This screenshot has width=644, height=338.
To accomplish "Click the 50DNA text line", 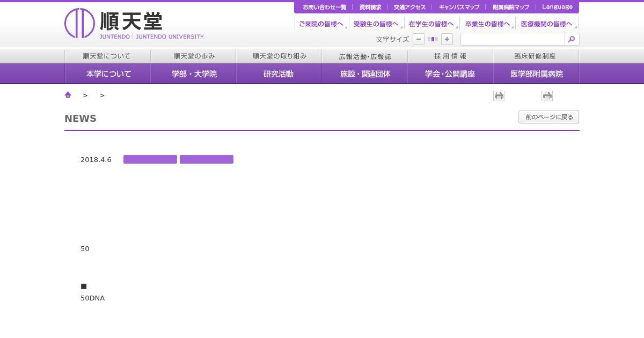I will [93, 298].
